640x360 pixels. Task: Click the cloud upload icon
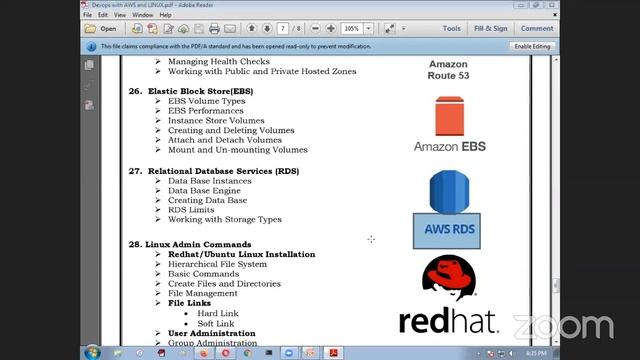click(x=183, y=29)
